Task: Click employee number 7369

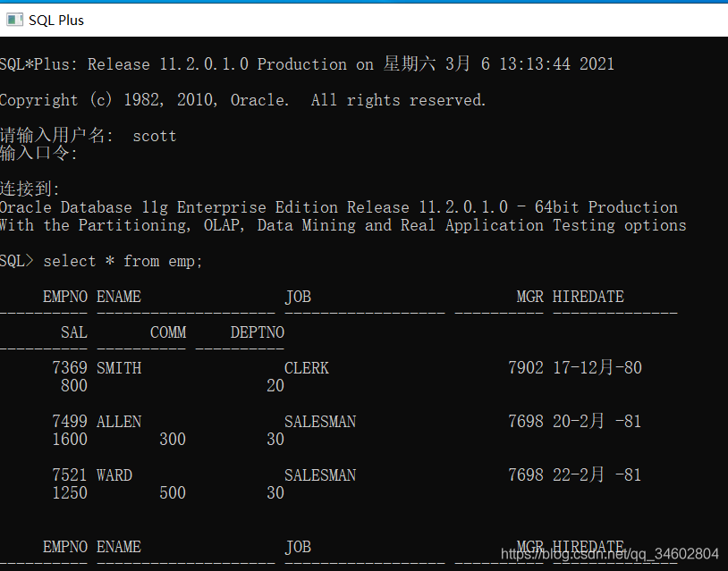Action: (70, 368)
